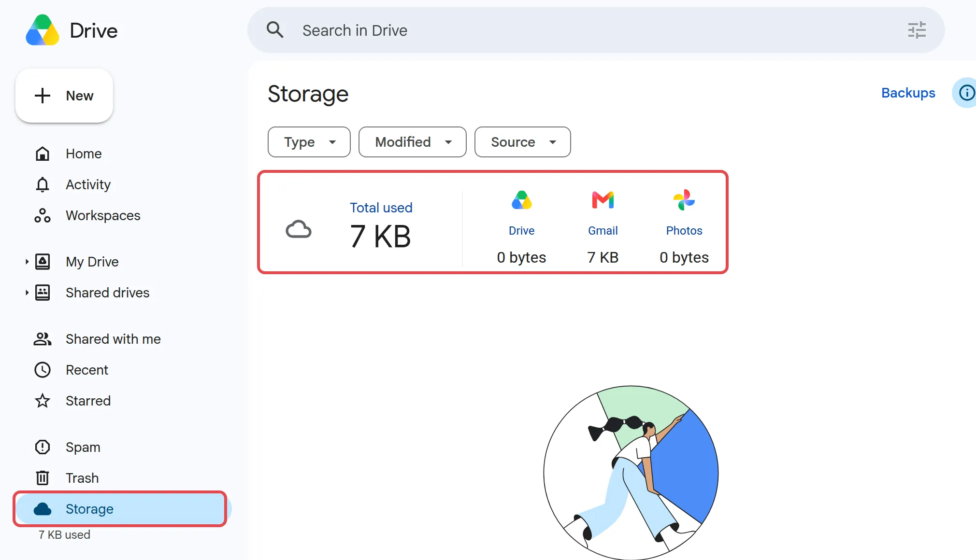Open Activity in the sidebar
Image resolution: width=976 pixels, height=560 pixels.
[123, 184]
